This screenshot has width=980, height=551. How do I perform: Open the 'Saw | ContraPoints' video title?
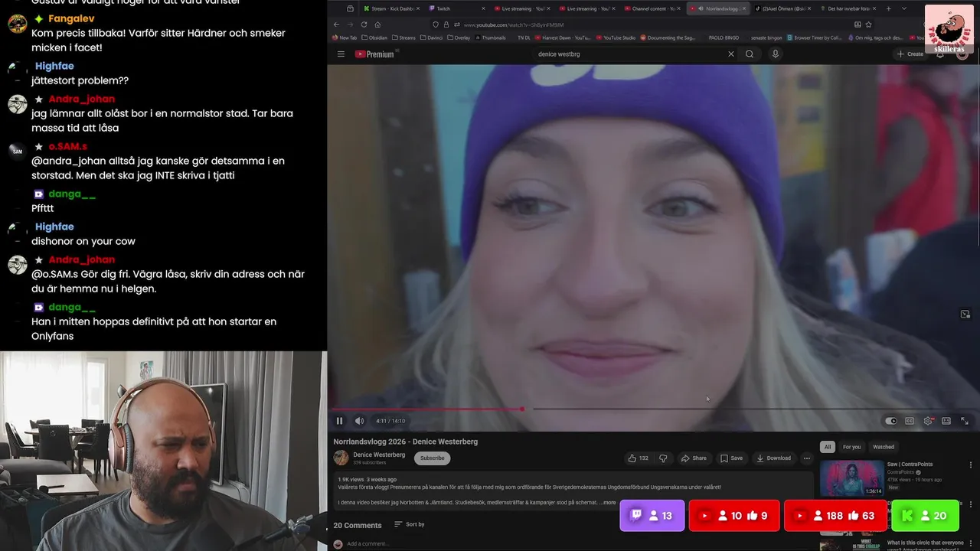point(910,465)
